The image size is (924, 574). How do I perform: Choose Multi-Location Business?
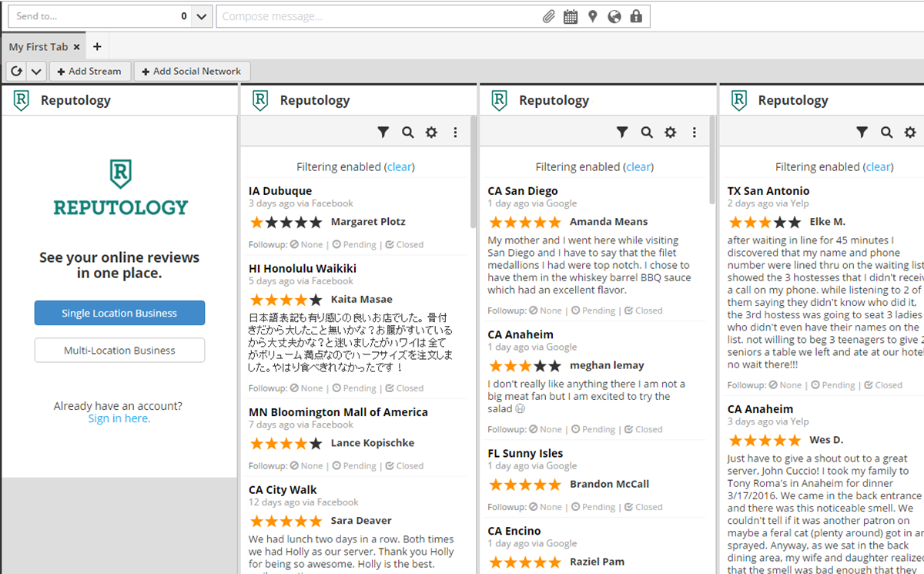(x=119, y=350)
